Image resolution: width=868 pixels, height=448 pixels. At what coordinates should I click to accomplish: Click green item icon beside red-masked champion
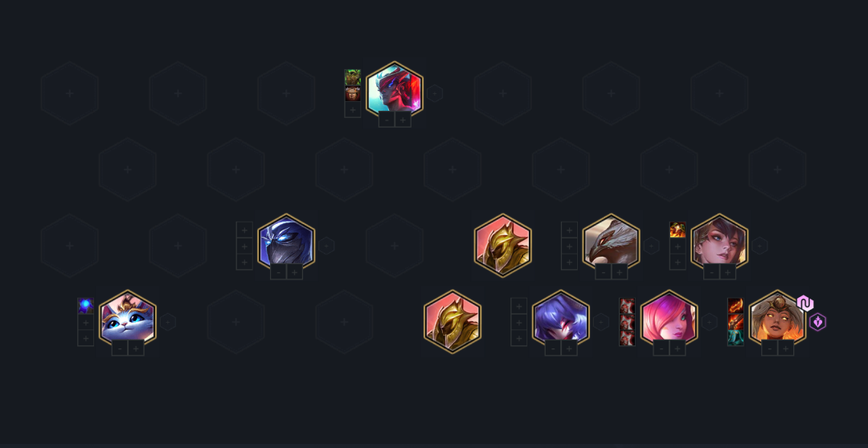pos(353,77)
